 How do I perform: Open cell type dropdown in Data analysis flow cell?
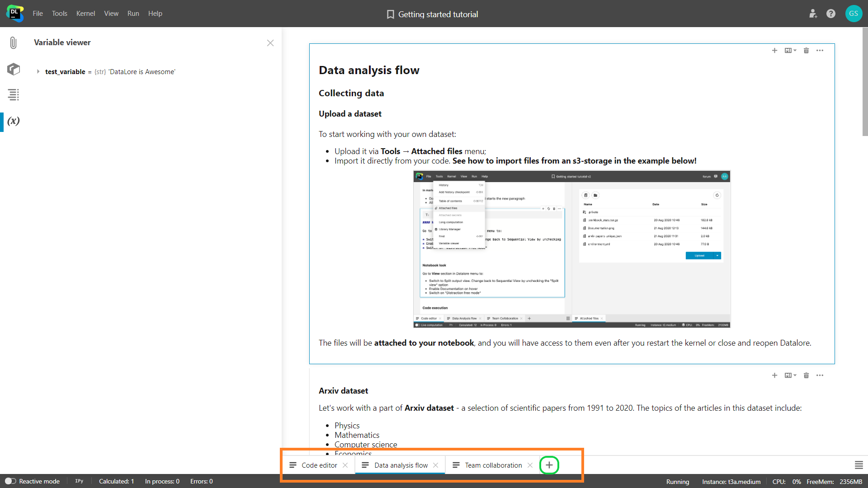[x=791, y=51]
